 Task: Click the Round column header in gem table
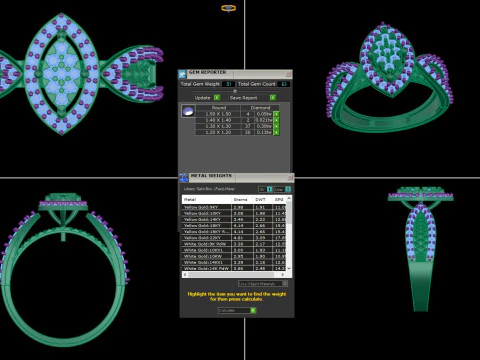coord(218,108)
